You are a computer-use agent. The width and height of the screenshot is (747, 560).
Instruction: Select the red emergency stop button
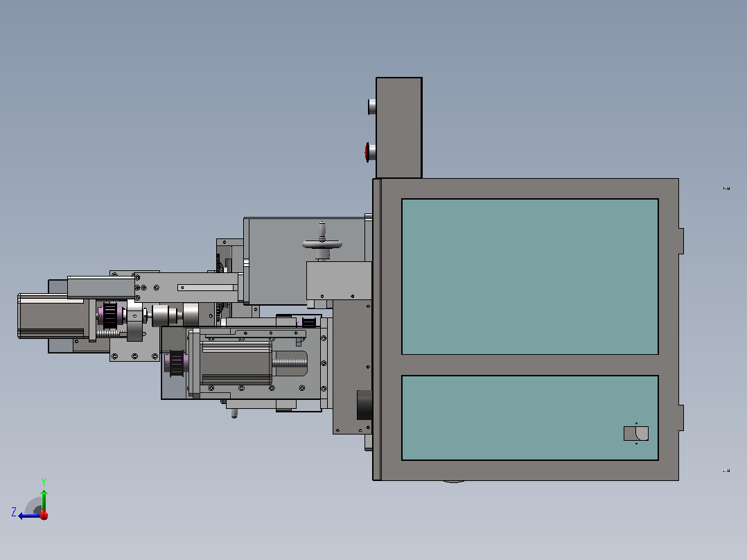coord(370,152)
